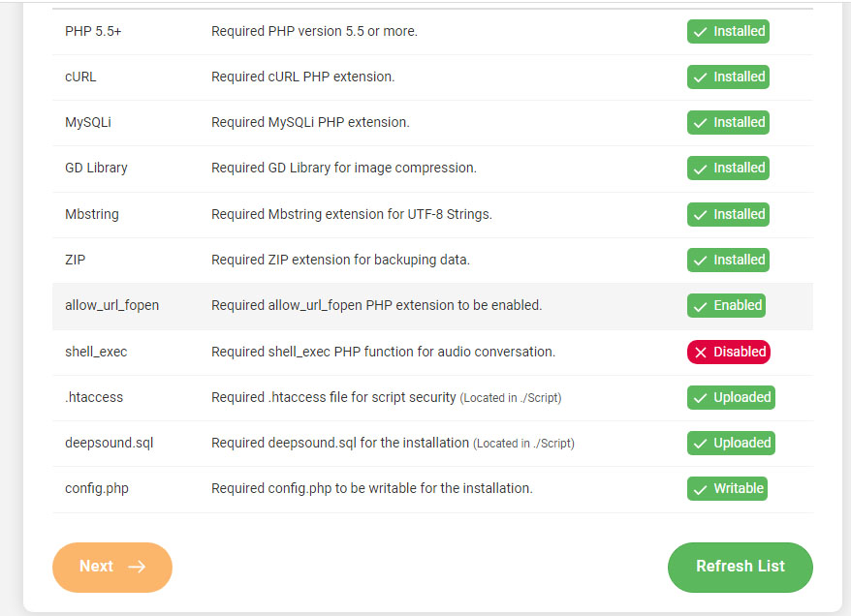
Task: Click the ZIP Installed status badge
Action: click(x=728, y=260)
